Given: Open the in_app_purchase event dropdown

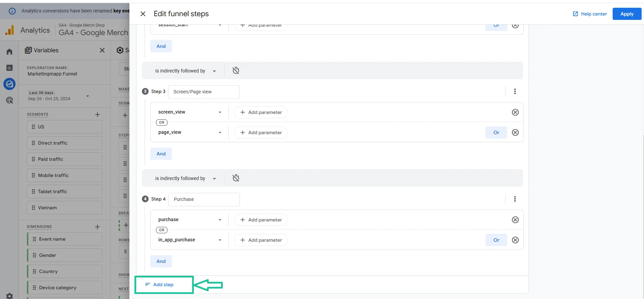Looking at the screenshot, I should tap(190, 240).
